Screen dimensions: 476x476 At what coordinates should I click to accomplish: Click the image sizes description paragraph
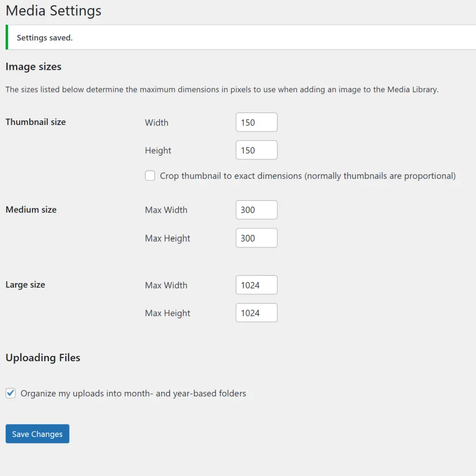[x=222, y=90]
